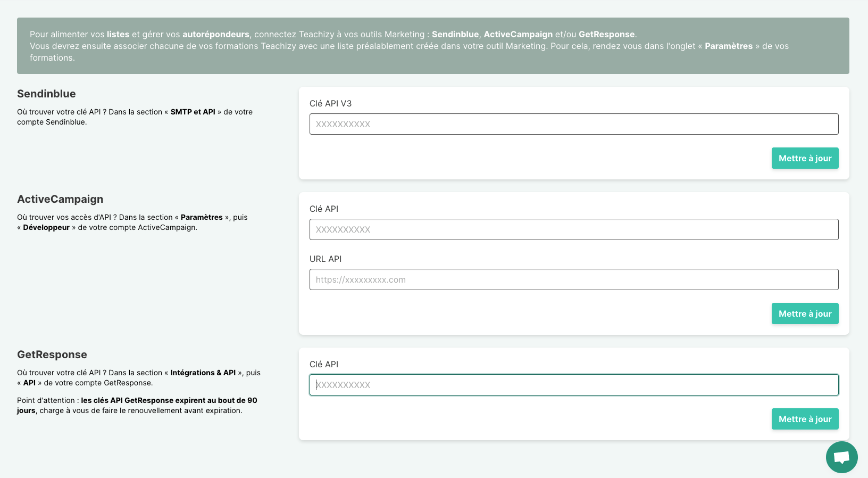Click the 'Clé API V3' label
Screen dimensions: 868x478
330,103
